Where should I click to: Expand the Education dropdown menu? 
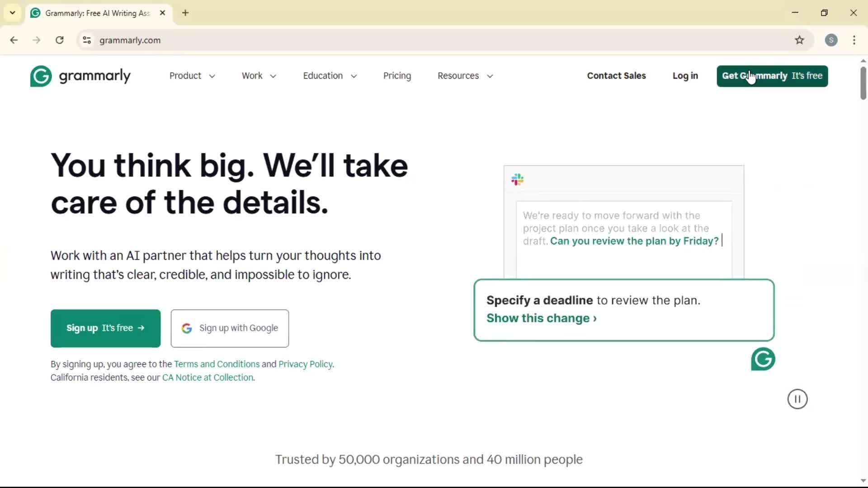[330, 76]
